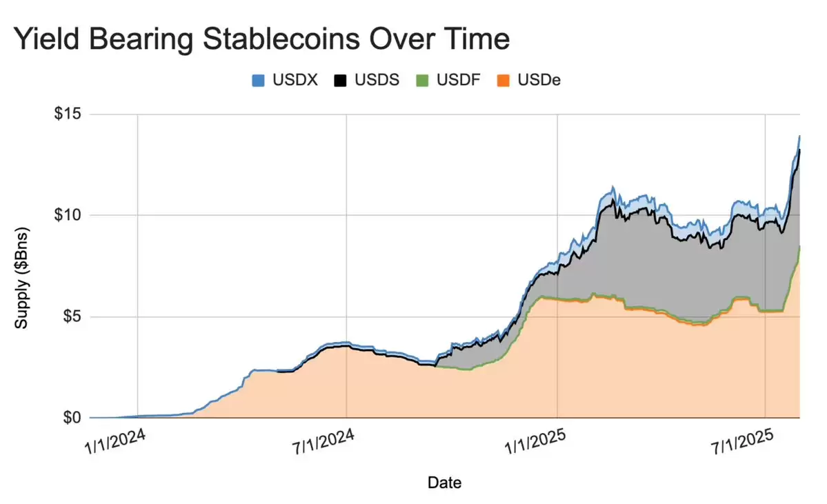Click the $10 y-axis tick label

68,215
